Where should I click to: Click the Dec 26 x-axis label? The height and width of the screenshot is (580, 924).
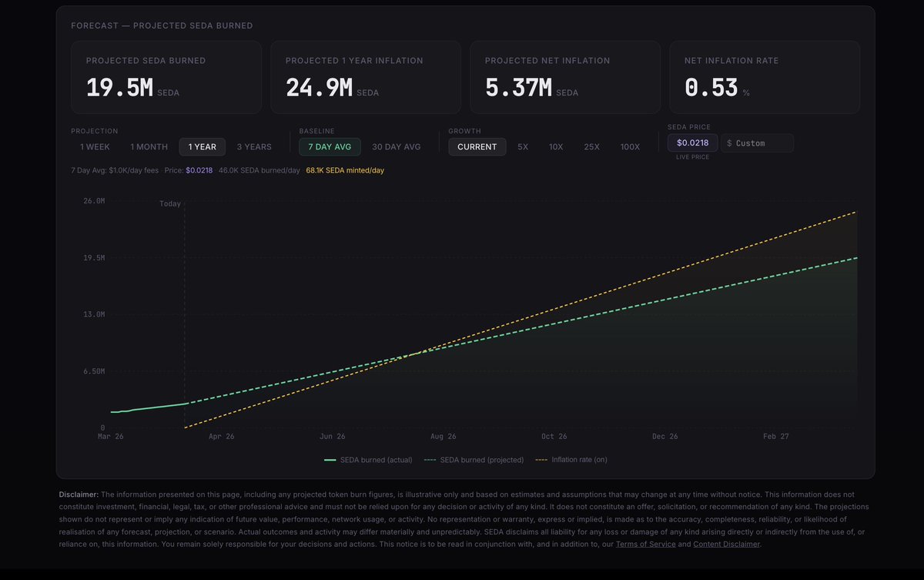tap(665, 437)
